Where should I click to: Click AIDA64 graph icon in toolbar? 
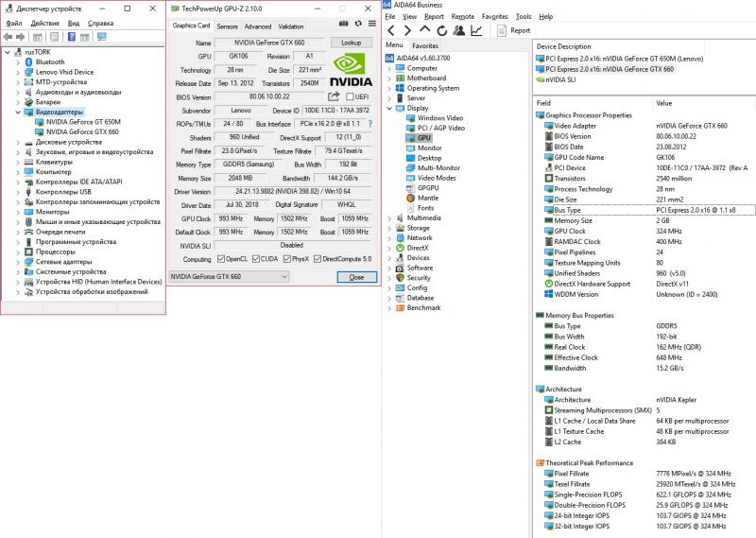(476, 30)
